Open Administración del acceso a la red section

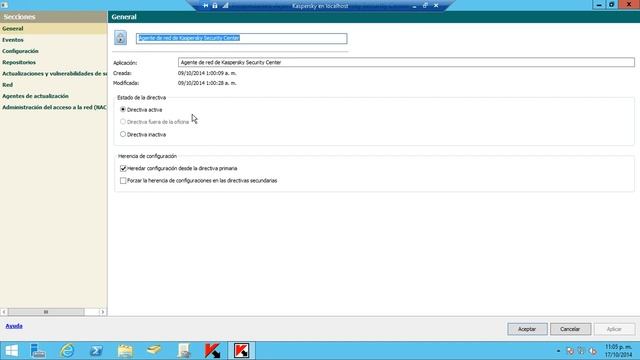53,107
